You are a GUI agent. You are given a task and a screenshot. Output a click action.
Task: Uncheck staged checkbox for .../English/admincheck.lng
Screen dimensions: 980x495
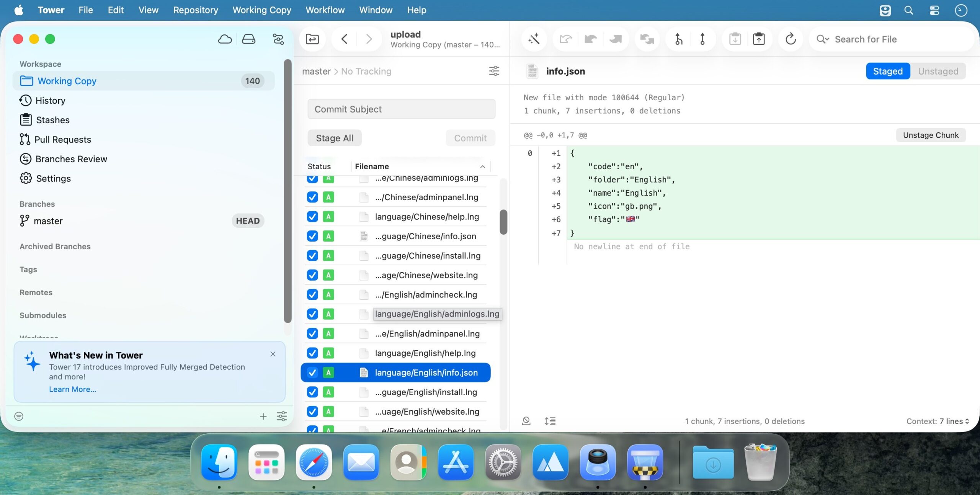tap(312, 295)
